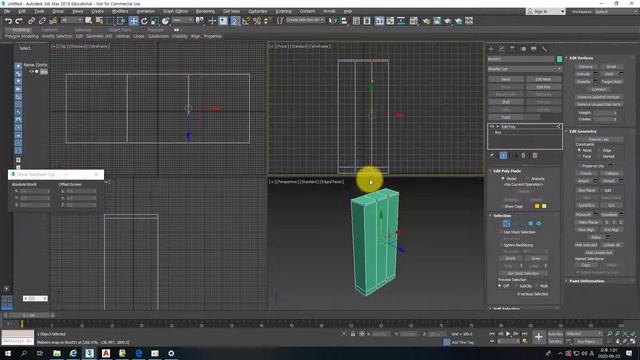Click Remove Isolated Vertices button

pos(599,97)
